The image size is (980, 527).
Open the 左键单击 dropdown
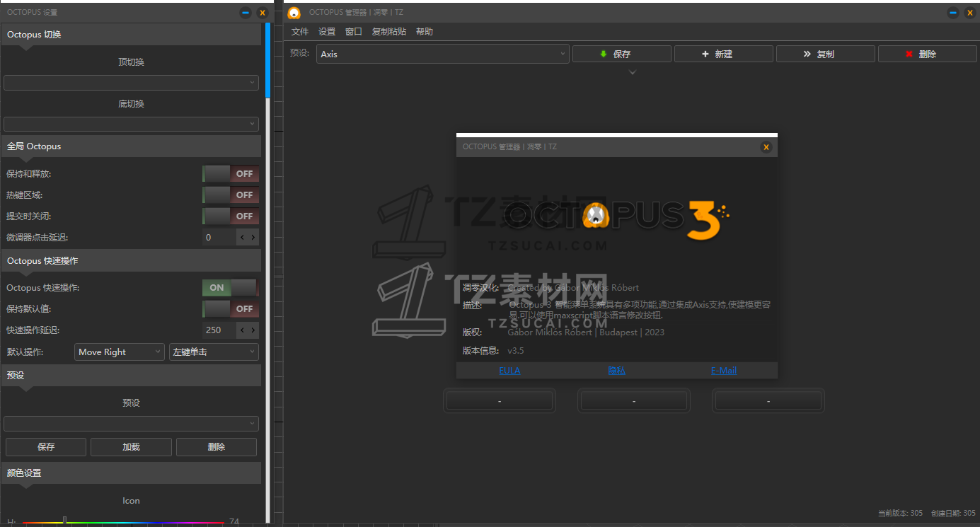[x=214, y=352]
